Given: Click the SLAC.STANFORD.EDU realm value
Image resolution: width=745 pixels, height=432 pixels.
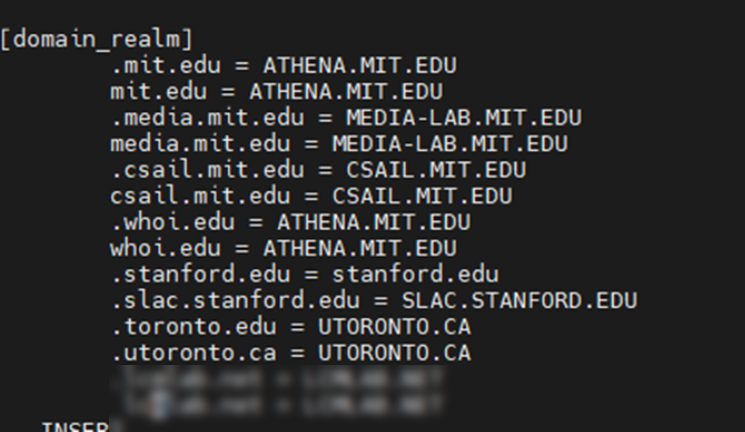Looking at the screenshot, I should pyautogui.click(x=520, y=300).
